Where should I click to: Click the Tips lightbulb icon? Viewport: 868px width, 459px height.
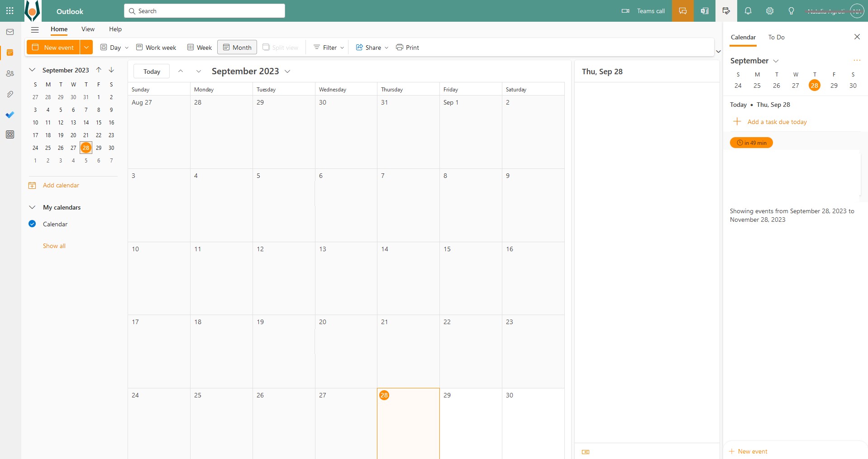coord(791,11)
